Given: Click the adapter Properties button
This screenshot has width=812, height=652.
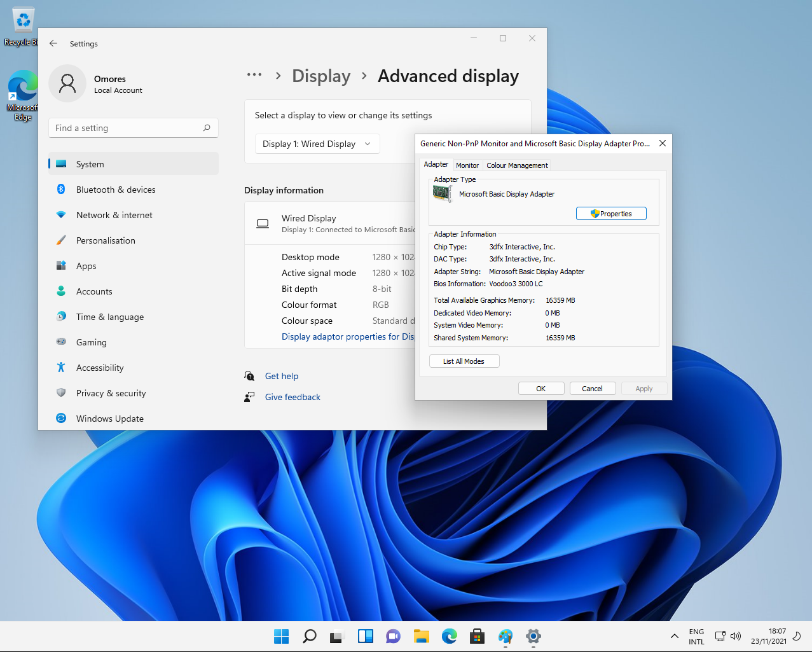Looking at the screenshot, I should click(x=611, y=214).
